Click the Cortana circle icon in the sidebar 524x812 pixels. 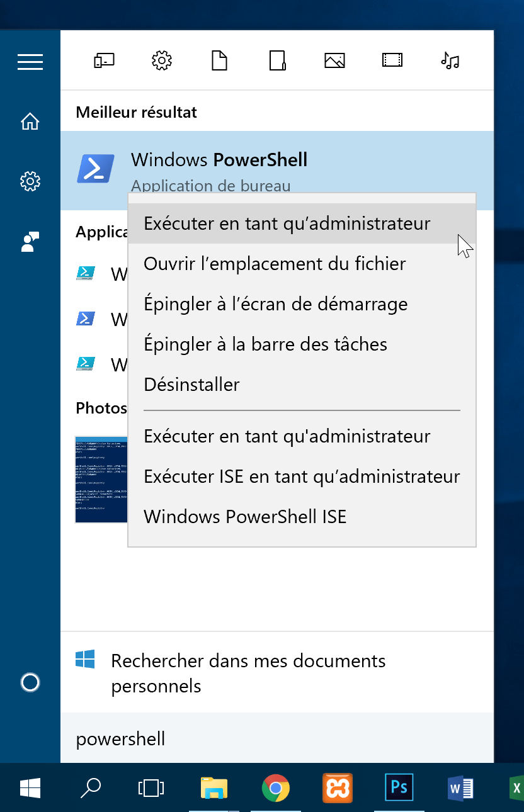[30, 682]
